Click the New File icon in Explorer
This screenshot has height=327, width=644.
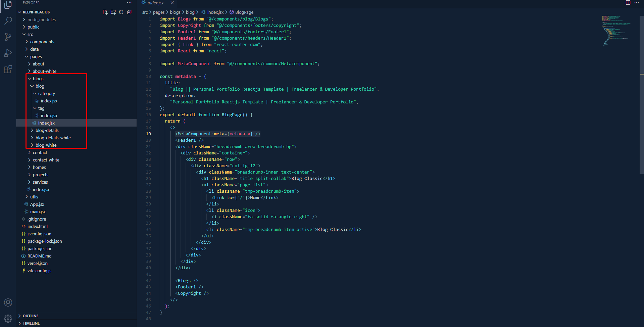click(x=105, y=12)
